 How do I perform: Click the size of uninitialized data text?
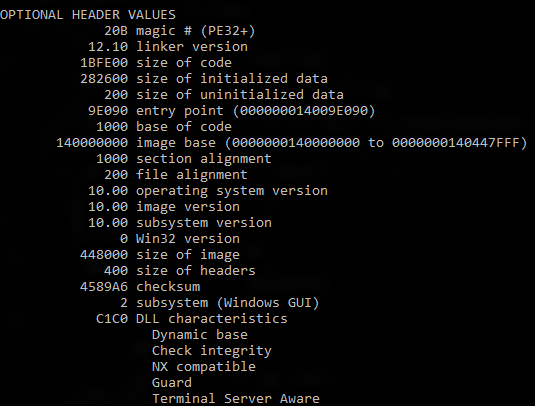[240, 95]
